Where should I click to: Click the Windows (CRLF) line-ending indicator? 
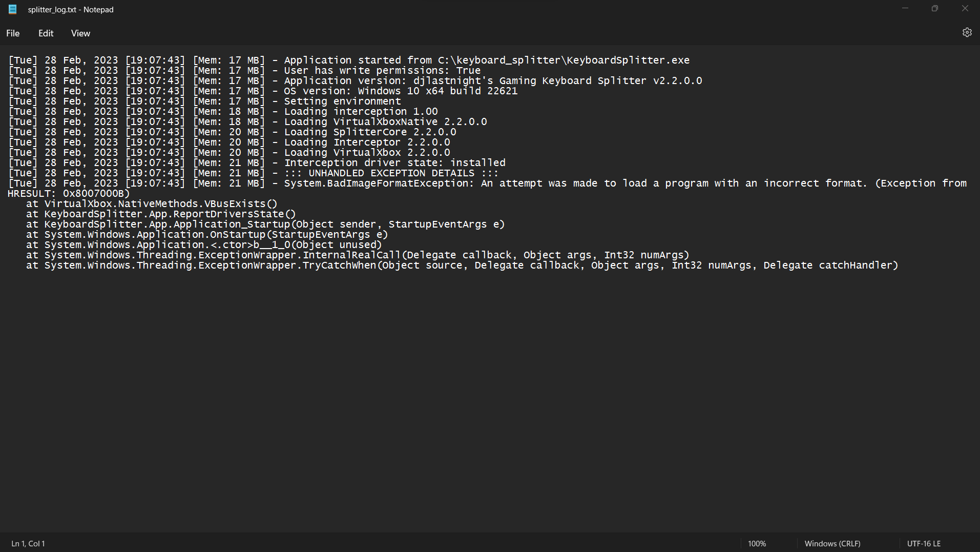pos(832,543)
